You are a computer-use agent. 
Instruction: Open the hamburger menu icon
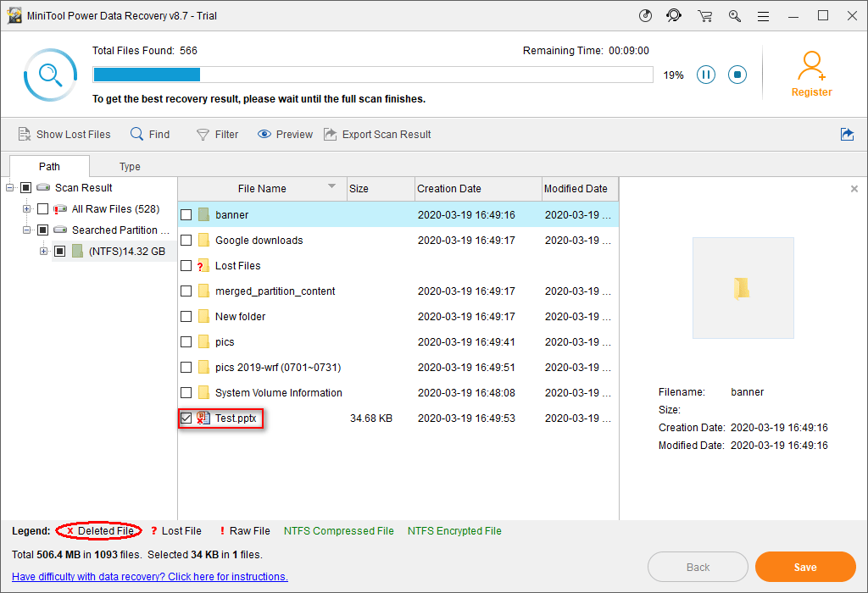[764, 17]
